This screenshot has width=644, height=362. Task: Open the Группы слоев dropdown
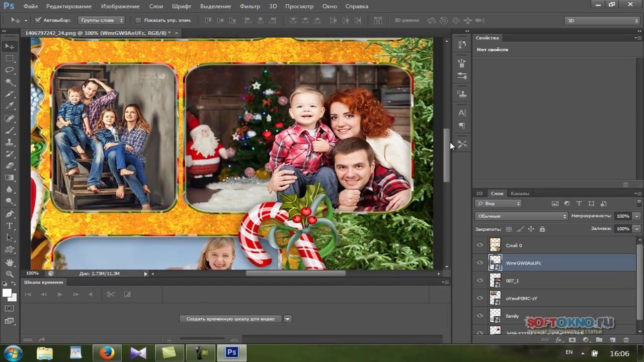[x=101, y=21]
